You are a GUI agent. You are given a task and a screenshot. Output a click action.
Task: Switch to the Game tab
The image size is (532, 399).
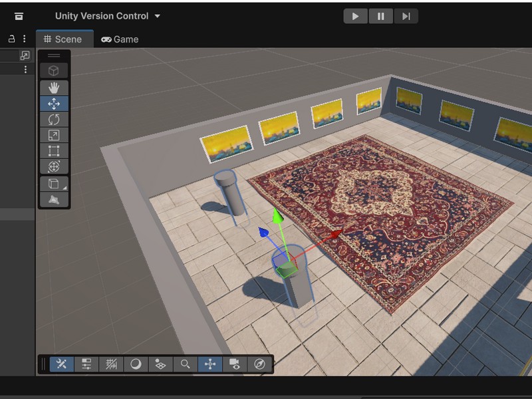[x=120, y=39]
